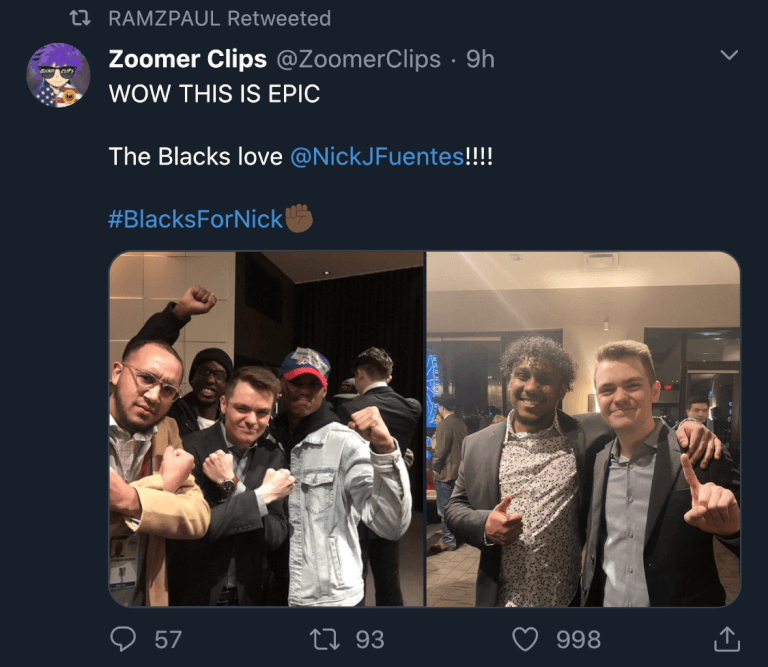Image resolution: width=768 pixels, height=667 pixels.
Task: Open the Zoomer Clips profile avatar
Action: (x=58, y=75)
